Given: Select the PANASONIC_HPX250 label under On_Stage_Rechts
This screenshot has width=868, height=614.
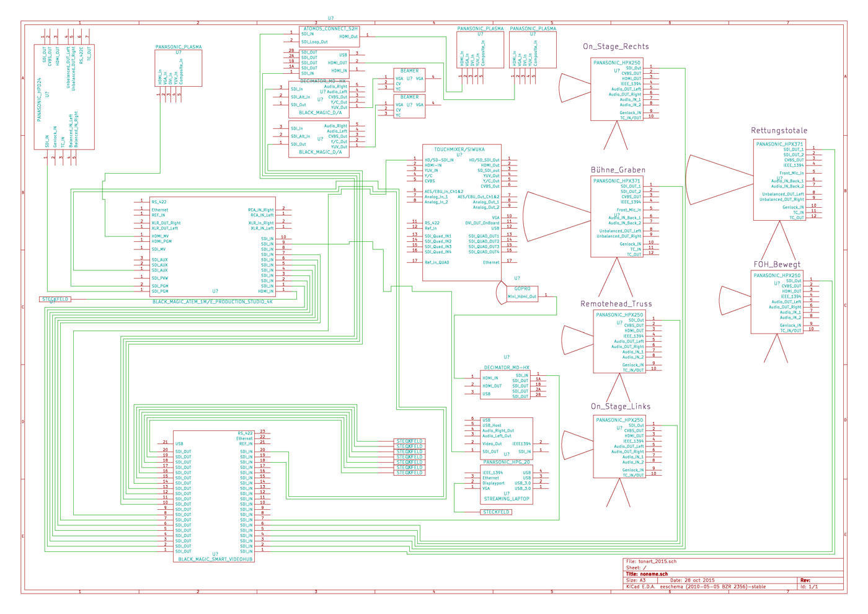Looking at the screenshot, I should coord(617,63).
